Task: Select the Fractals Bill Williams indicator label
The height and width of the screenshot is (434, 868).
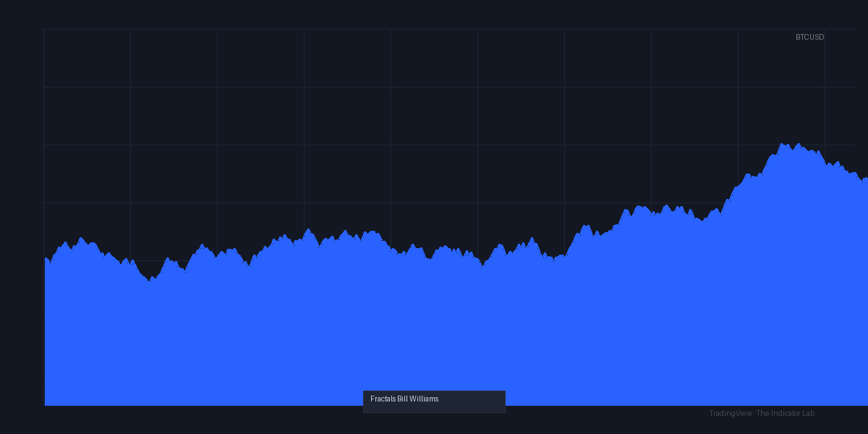Action: [x=404, y=399]
